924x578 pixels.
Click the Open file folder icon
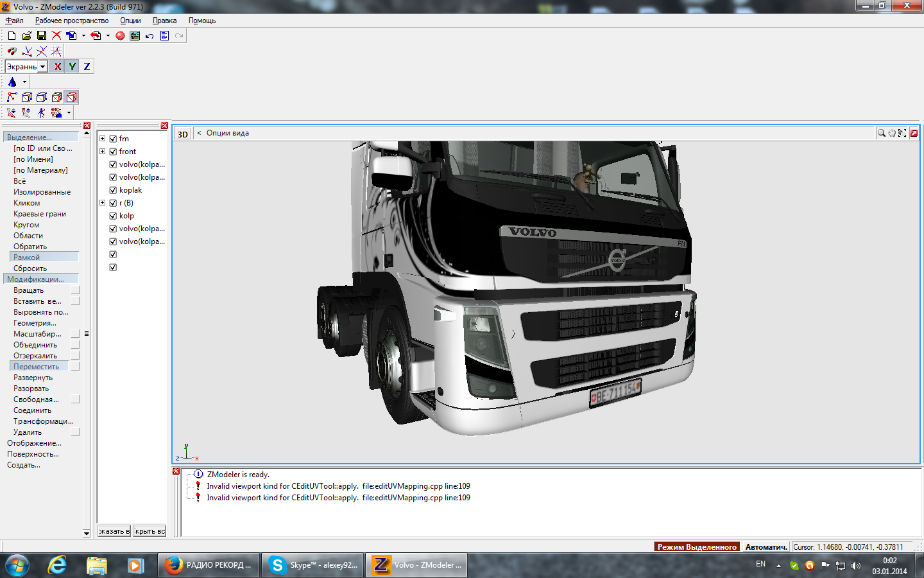(x=26, y=36)
